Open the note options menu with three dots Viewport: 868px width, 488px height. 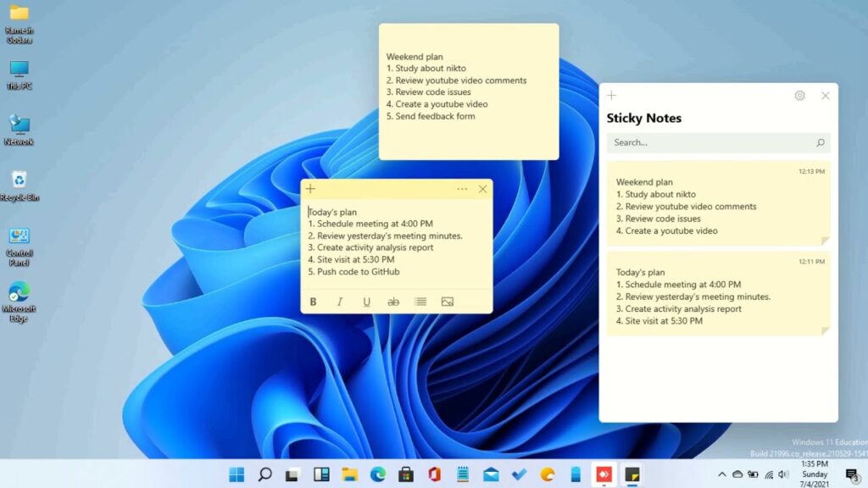pos(462,189)
